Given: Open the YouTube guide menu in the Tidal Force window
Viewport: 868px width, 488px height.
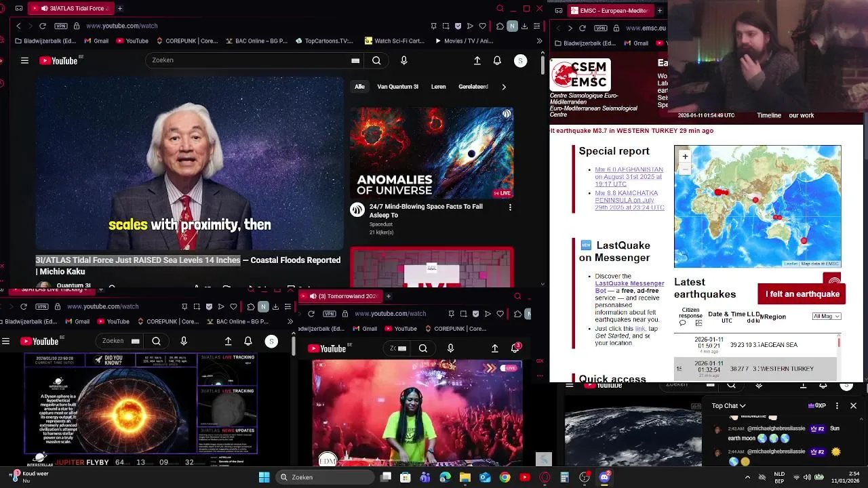Looking at the screenshot, I should (x=24, y=60).
